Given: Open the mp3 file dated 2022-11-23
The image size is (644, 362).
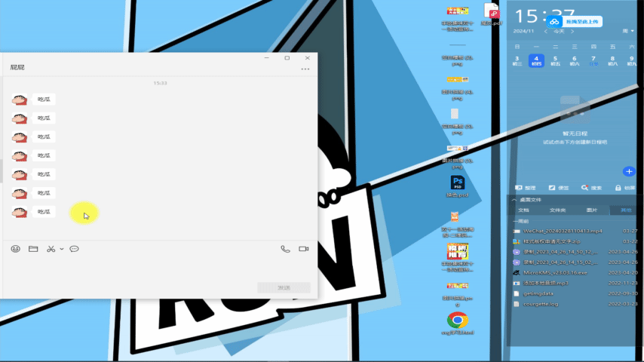Looking at the screenshot, I should click(x=575, y=283).
